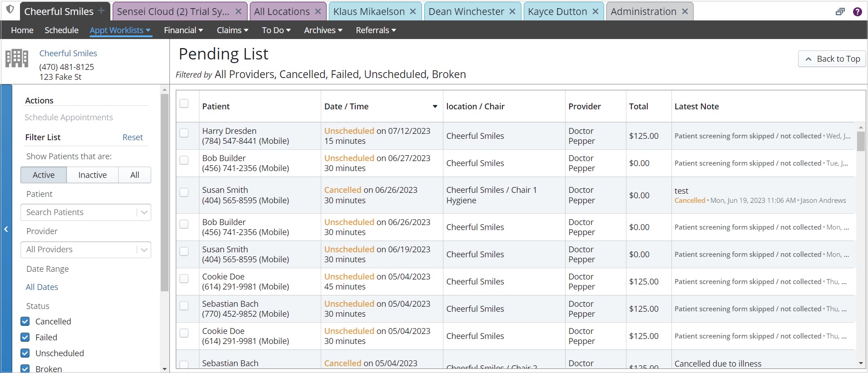Image resolution: width=868 pixels, height=373 pixels.
Task: Uncheck the Broken status filter
Action: pos(25,368)
